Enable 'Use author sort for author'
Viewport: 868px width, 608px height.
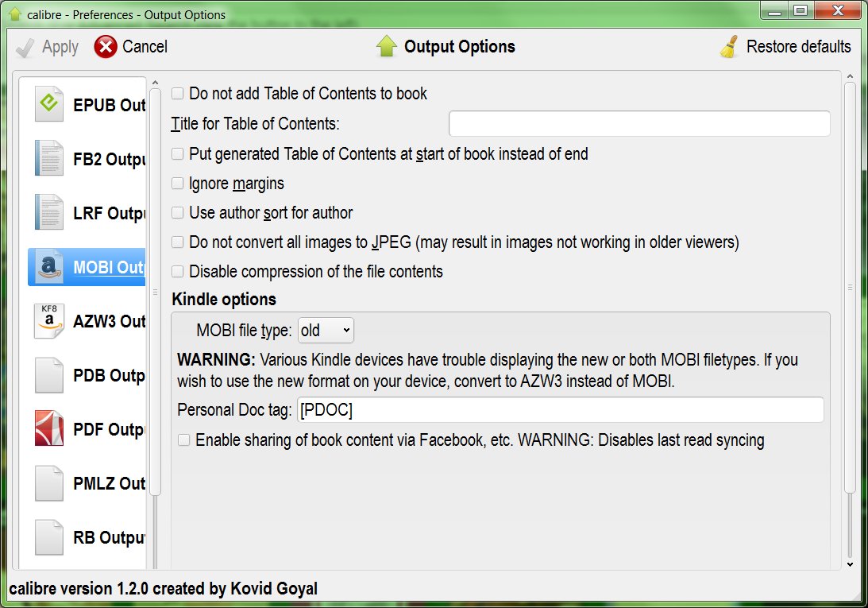(x=177, y=212)
